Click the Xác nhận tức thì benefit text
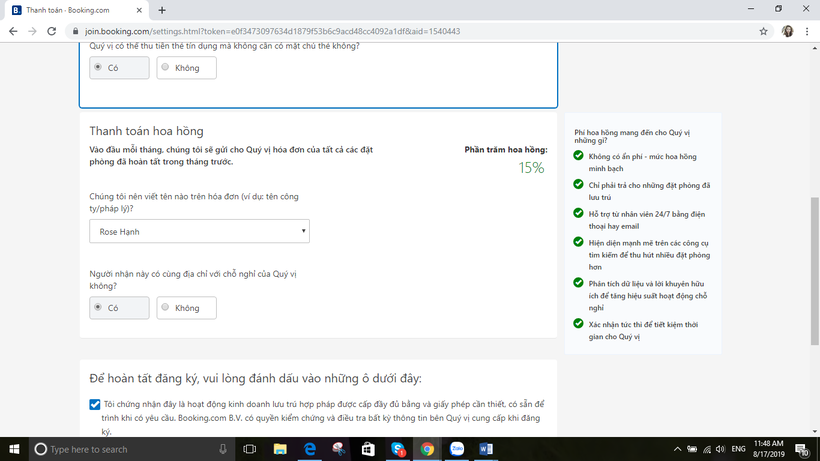 tap(643, 330)
